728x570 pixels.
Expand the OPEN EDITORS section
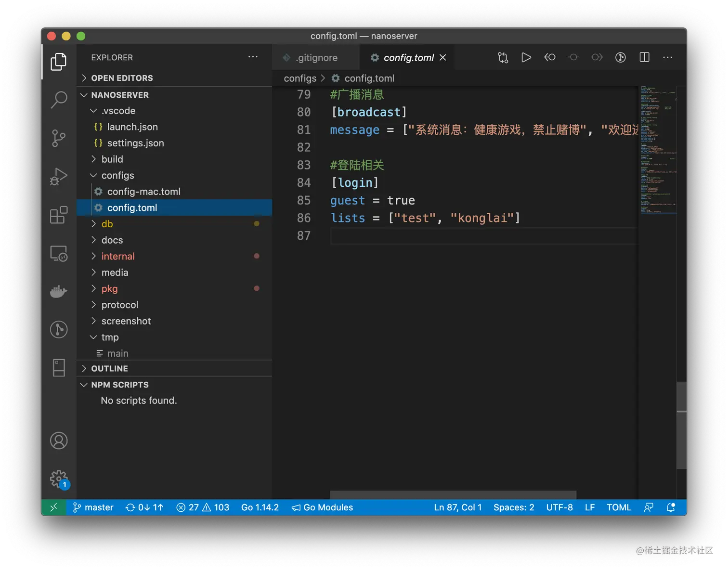pos(122,78)
